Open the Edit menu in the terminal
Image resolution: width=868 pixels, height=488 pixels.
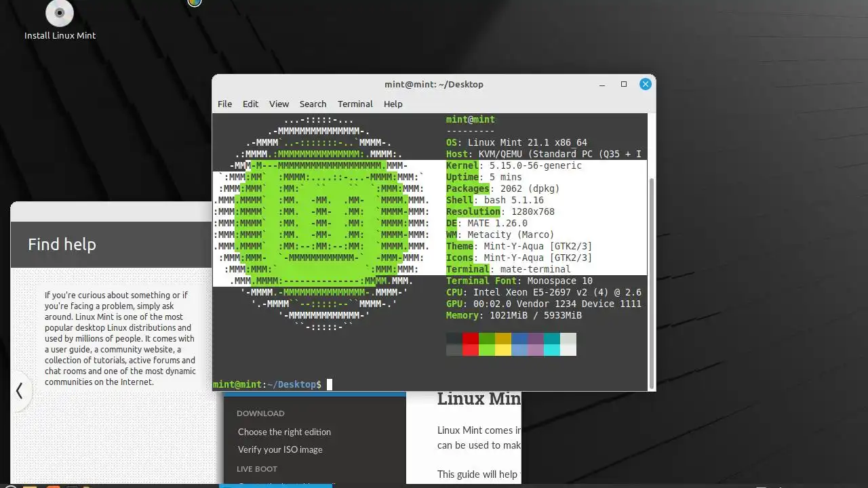250,104
